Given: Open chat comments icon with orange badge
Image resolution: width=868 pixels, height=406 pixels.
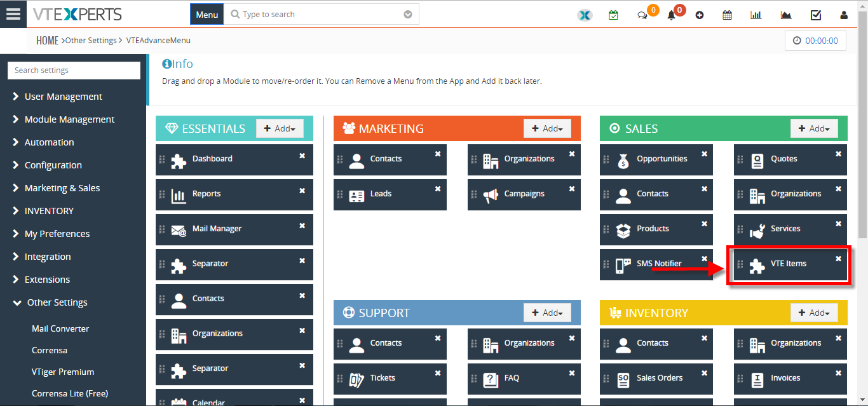Looking at the screenshot, I should tap(642, 15).
